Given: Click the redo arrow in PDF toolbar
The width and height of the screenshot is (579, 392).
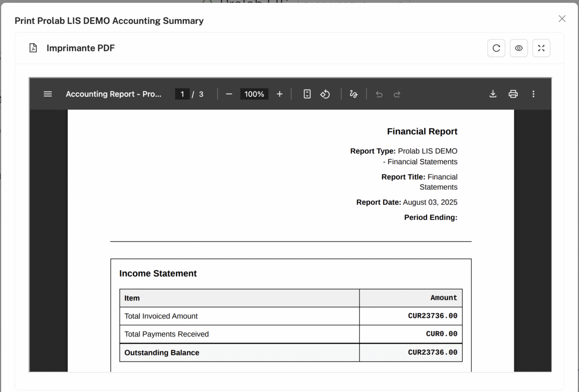Looking at the screenshot, I should [x=397, y=94].
